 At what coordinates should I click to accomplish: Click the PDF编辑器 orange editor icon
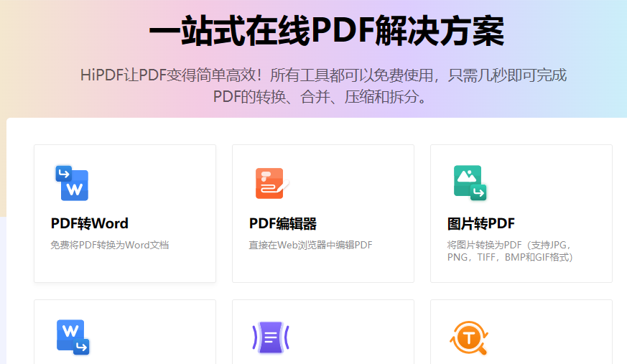point(272,183)
